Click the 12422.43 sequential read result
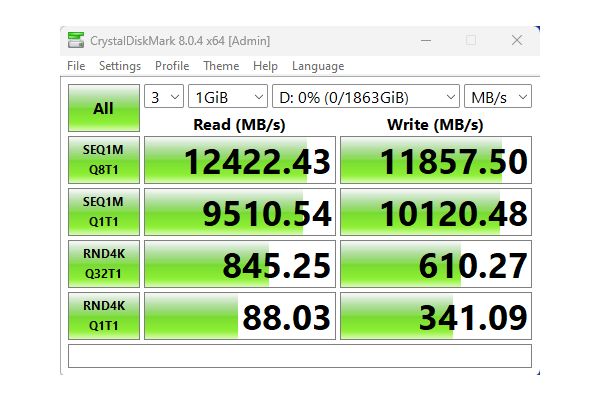Screen dimensions: 600x400 point(239,161)
